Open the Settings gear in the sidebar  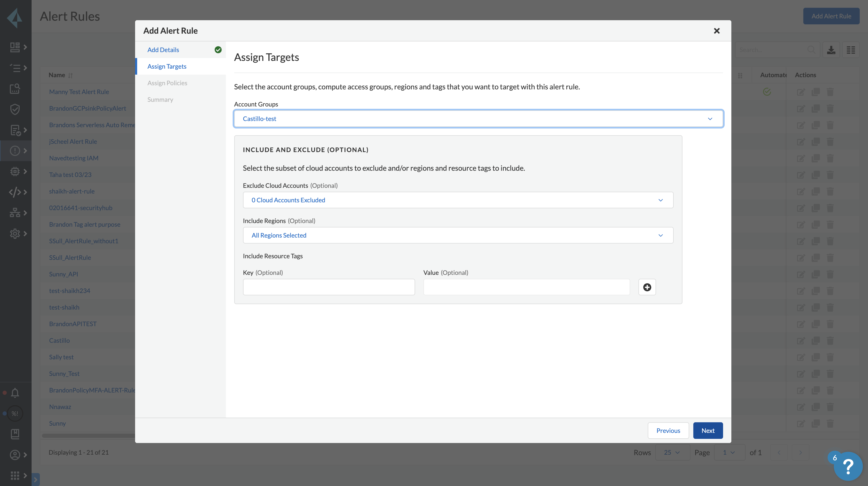point(15,233)
